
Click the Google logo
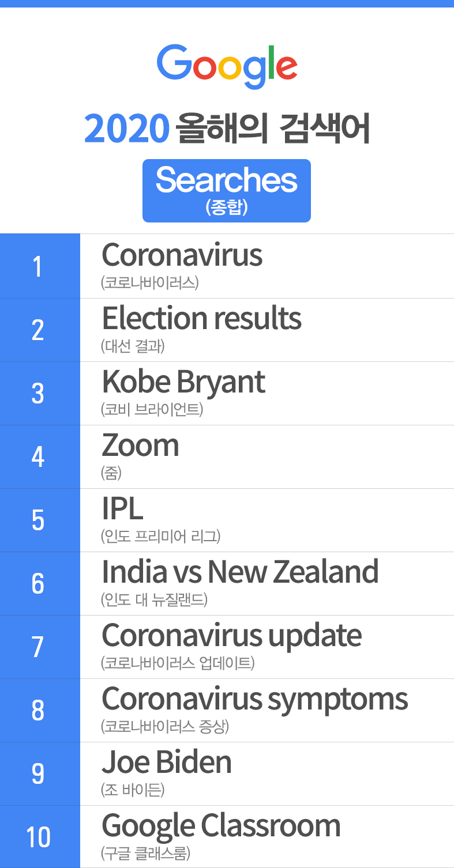227,66
